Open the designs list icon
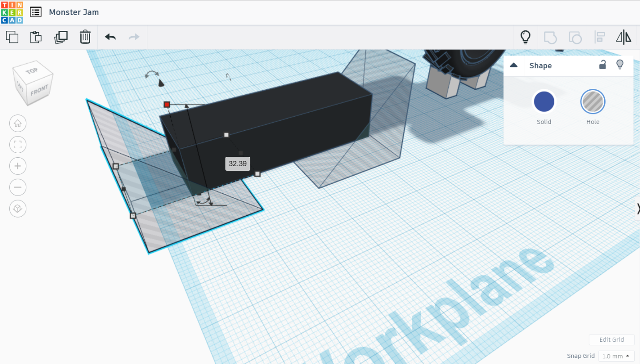This screenshot has height=364, width=640. [36, 12]
